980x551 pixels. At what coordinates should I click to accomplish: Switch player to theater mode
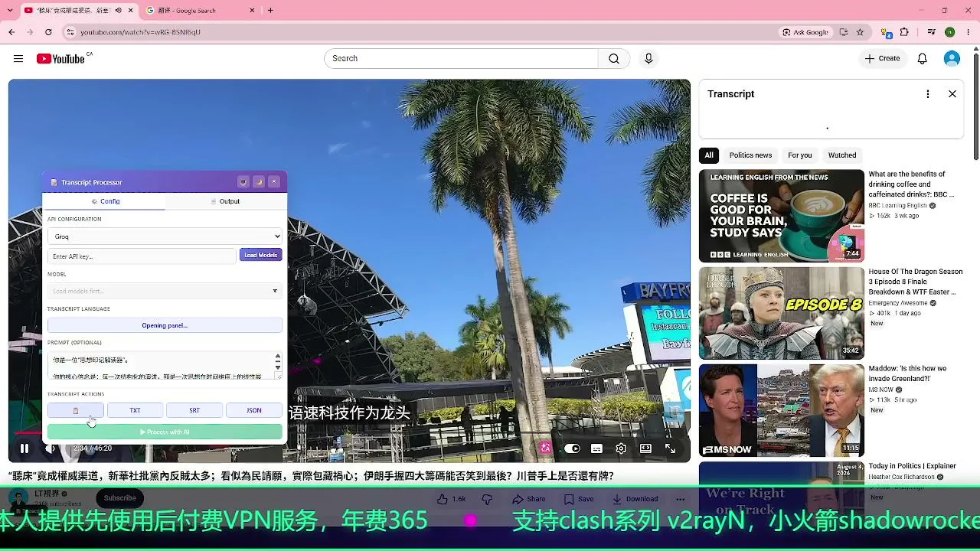(x=645, y=448)
